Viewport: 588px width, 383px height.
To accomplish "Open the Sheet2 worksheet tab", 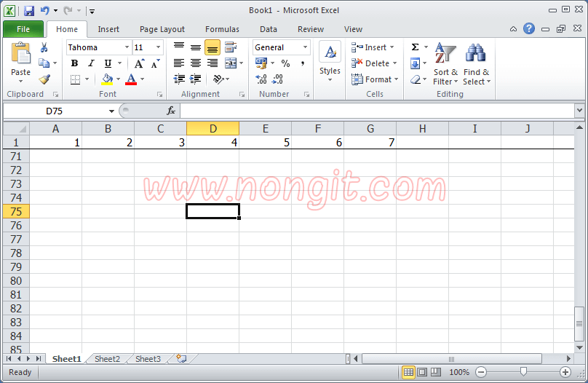I will pos(107,359).
